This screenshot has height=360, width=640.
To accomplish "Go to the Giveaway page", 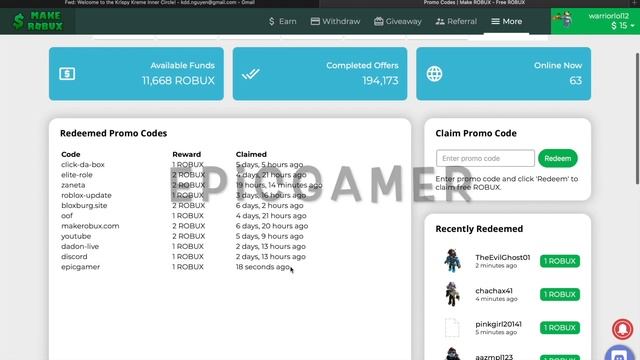I will (398, 21).
